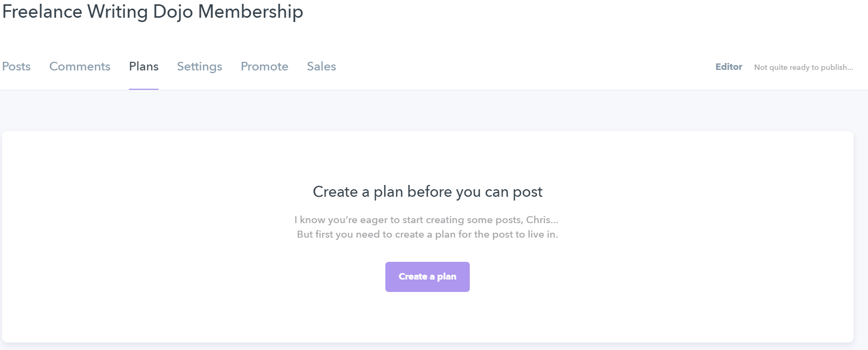Go to the Settings tab

coord(199,67)
